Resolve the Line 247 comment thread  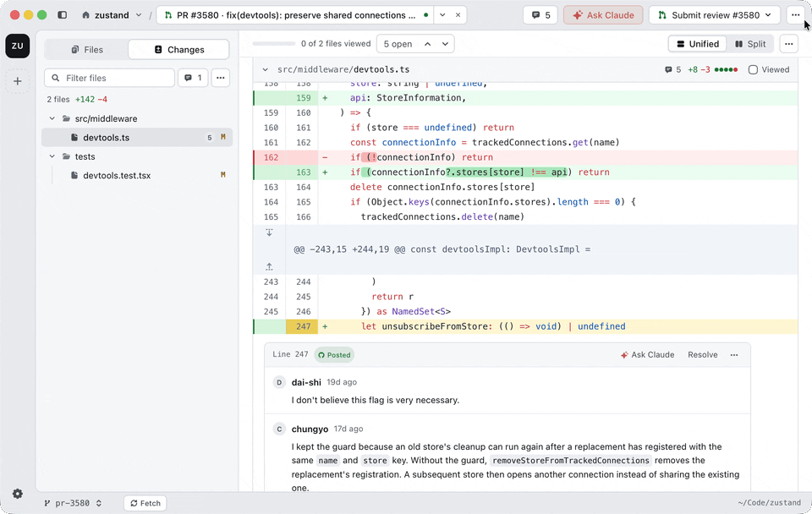click(x=703, y=354)
